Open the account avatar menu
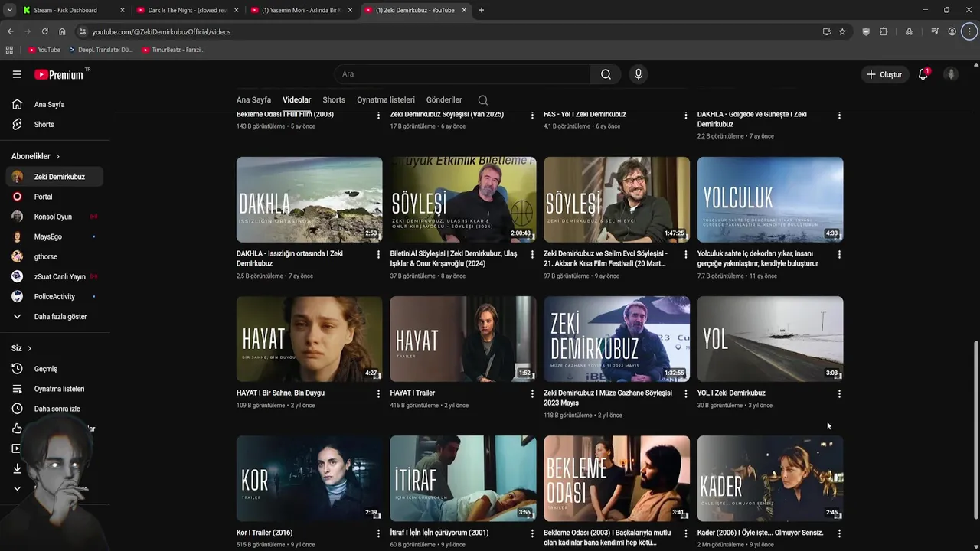Viewport: 980px width, 551px height. click(x=951, y=74)
